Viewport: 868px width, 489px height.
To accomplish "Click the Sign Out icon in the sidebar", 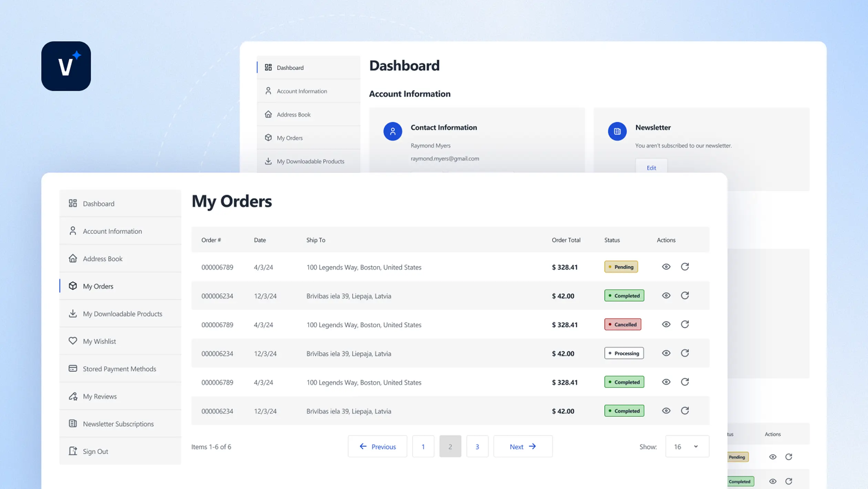I will (x=73, y=451).
